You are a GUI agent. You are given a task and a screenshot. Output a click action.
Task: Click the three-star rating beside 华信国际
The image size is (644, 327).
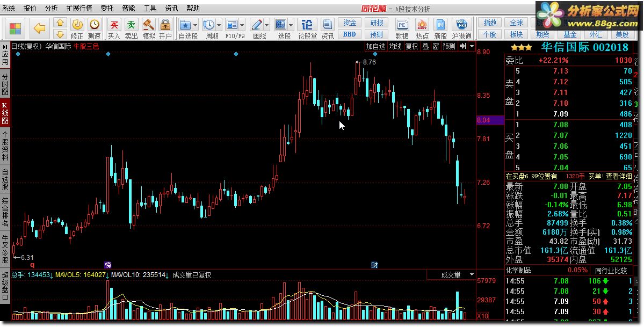[x=522, y=48]
